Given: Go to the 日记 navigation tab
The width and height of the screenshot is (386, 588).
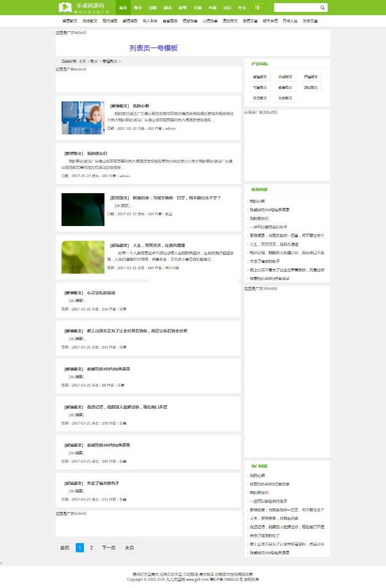Looking at the screenshot, I should 227,8.
